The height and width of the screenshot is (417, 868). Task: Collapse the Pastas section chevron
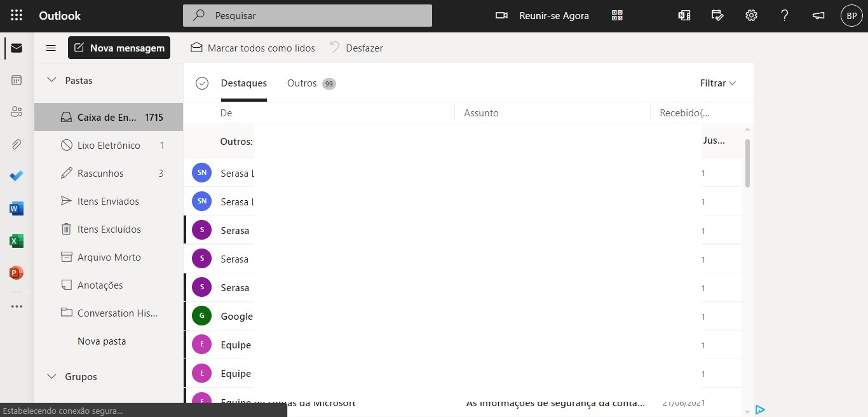click(52, 80)
